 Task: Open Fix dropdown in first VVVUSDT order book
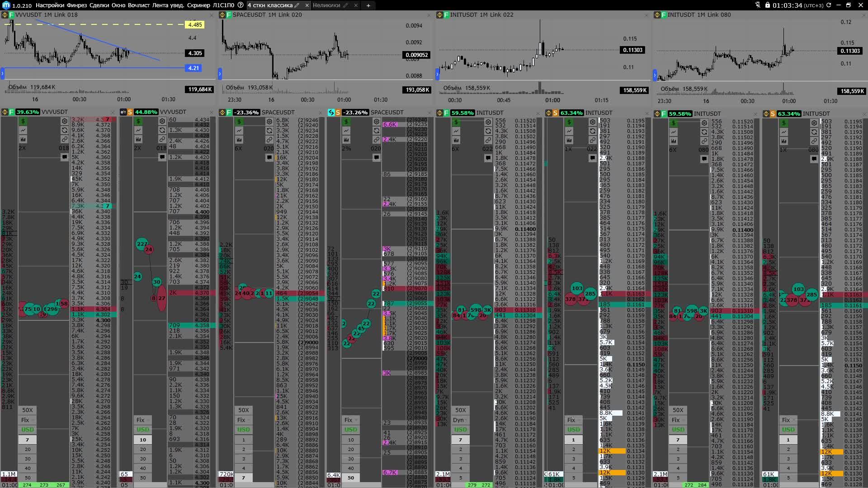click(28, 420)
